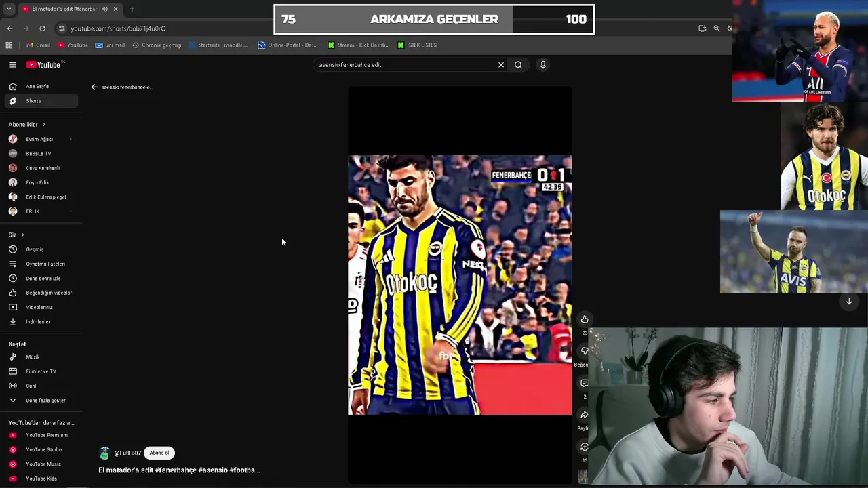Open YouTube Studio link
The height and width of the screenshot is (488, 868).
click(x=41, y=449)
